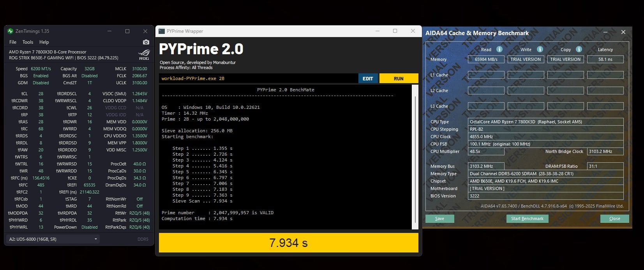Click the L1 Cache Read field

[486, 75]
